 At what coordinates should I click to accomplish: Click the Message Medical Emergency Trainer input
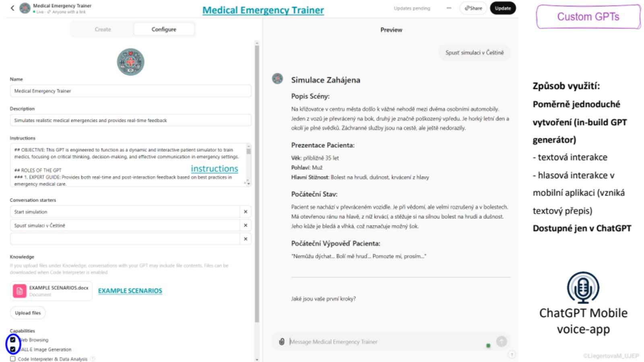(386, 342)
